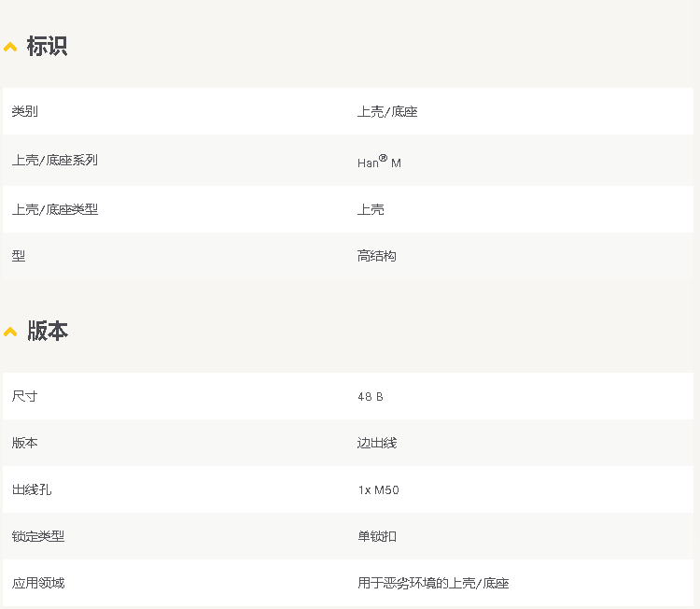700x609 pixels.
Task: Click the 标识 section heading
Action: pyautogui.click(x=47, y=46)
